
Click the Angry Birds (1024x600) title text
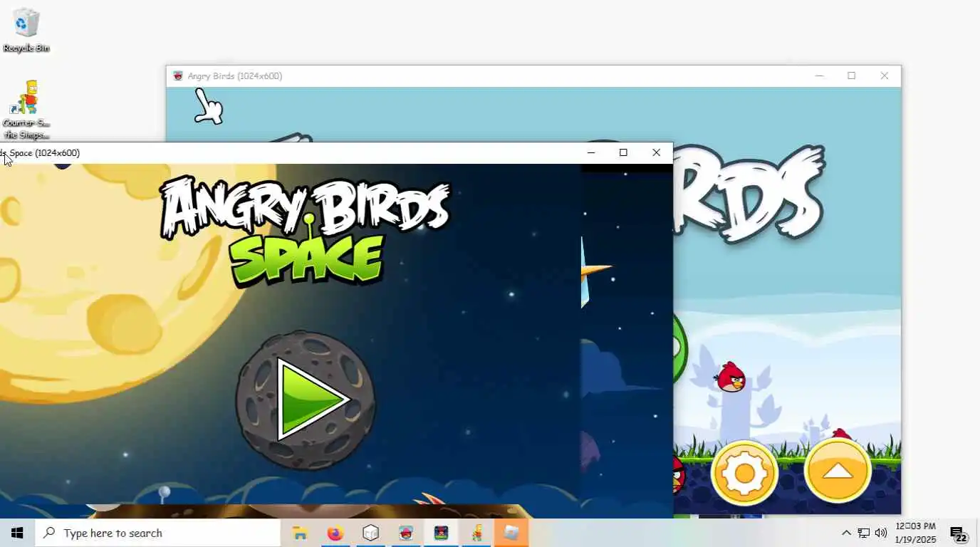tap(235, 75)
